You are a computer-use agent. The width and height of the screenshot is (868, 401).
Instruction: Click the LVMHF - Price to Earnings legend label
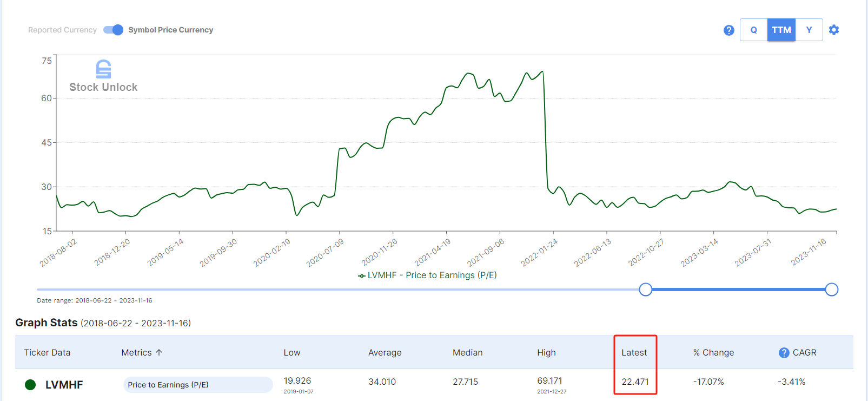[432, 275]
